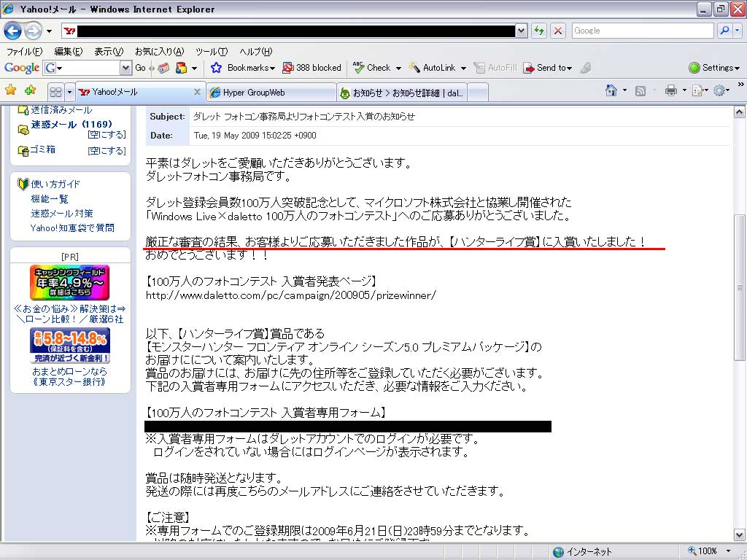Viewport: 747px width, 560px height.
Task: Click the 388 blocked popup blocker
Action: click(312, 68)
